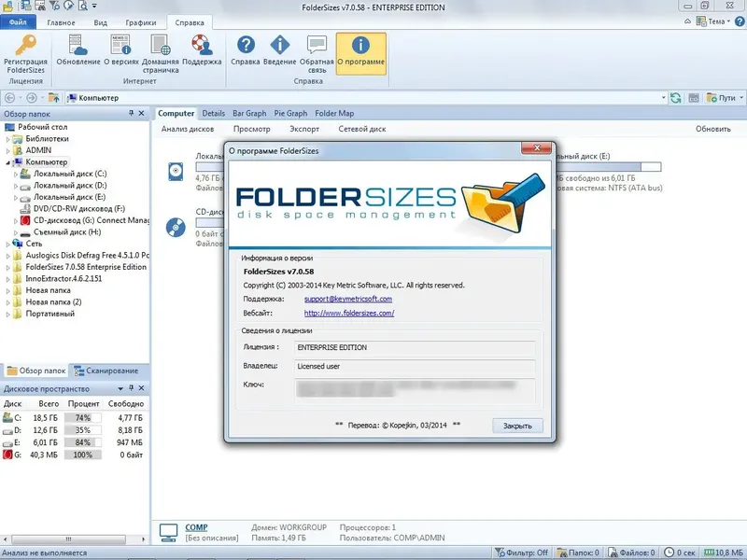This screenshot has width=747, height=560.
Task: Open http://www.foldersizes.com/ link
Action: tap(349, 314)
